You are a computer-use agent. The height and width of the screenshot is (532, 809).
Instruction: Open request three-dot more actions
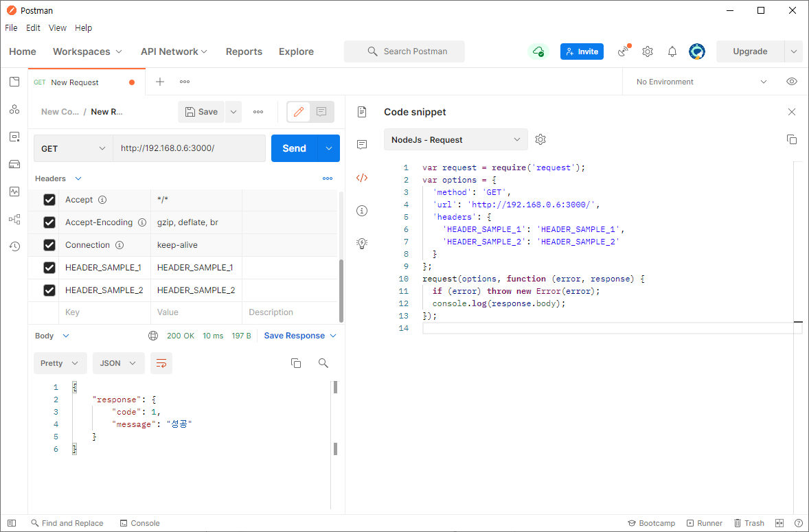pyautogui.click(x=258, y=112)
